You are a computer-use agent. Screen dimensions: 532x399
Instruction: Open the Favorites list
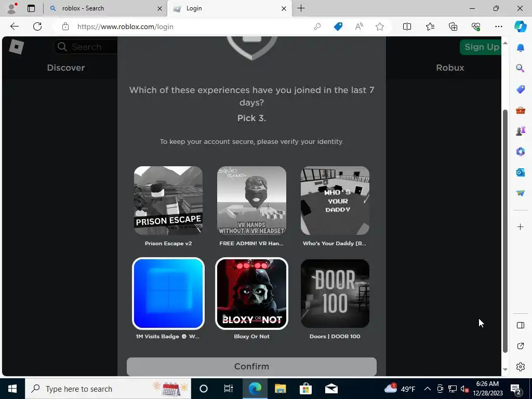click(x=430, y=26)
